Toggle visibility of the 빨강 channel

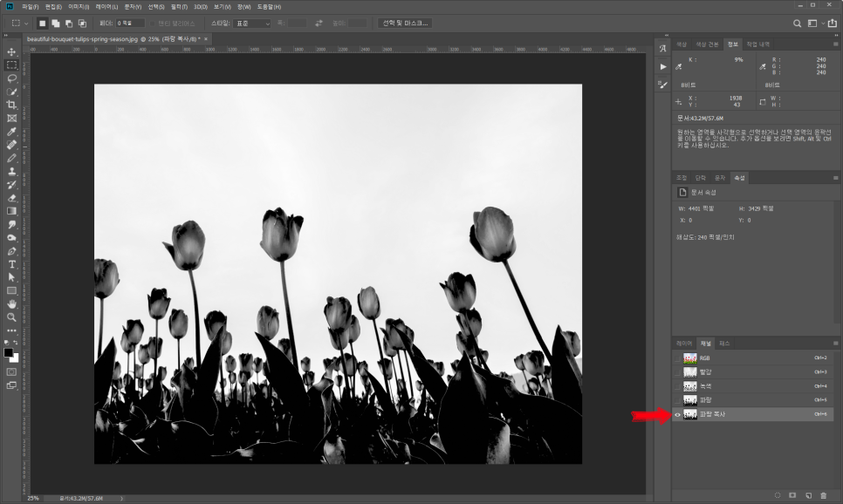[x=678, y=372]
